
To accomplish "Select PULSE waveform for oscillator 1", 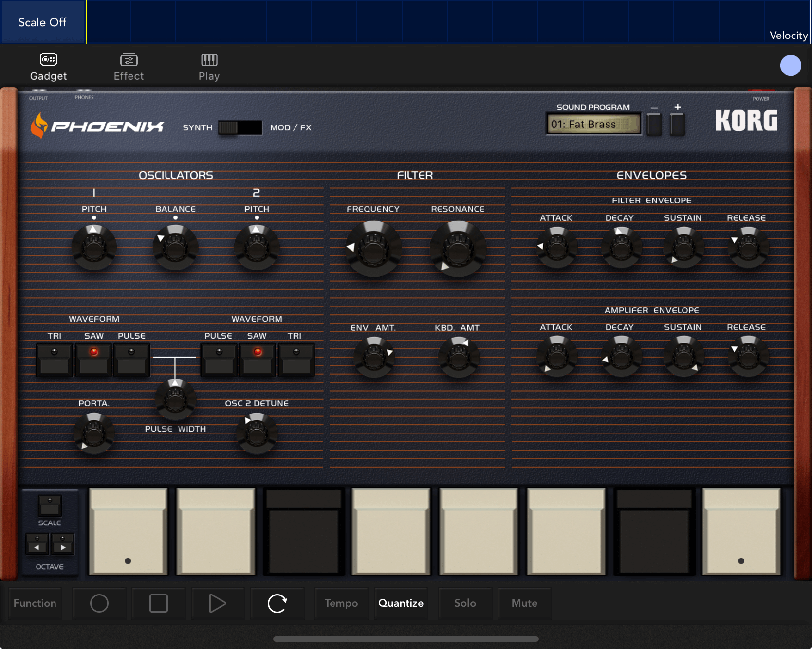I will (x=131, y=360).
